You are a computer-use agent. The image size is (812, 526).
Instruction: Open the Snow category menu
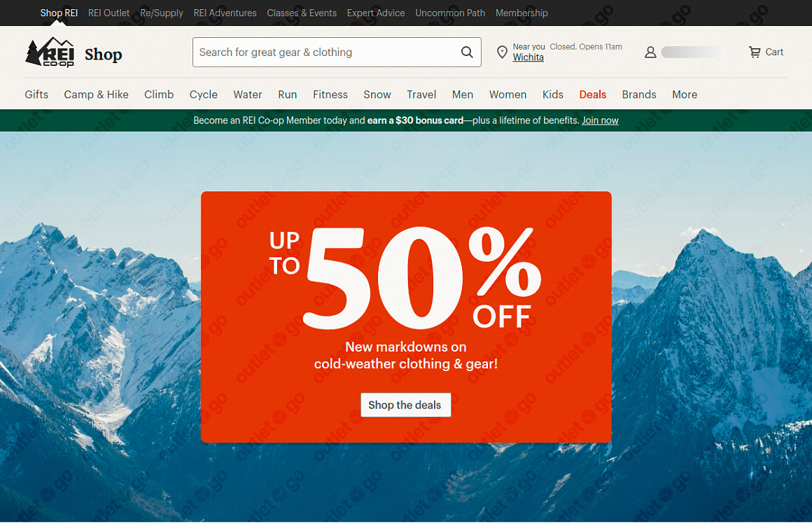point(377,95)
